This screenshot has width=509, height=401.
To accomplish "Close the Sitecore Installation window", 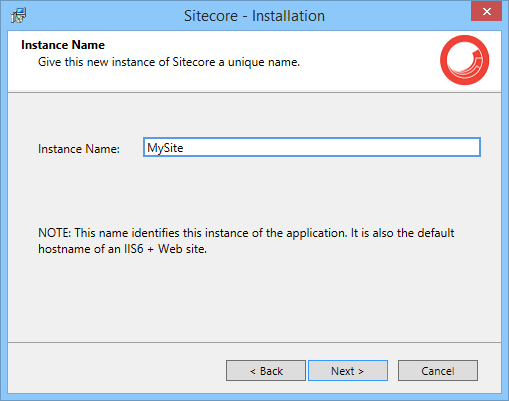I will coord(486,11).
